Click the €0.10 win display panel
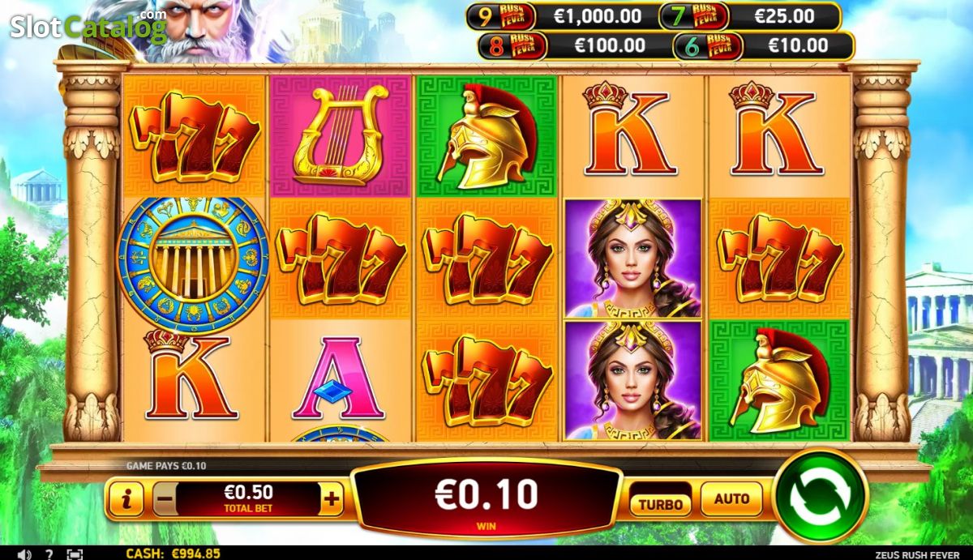 tap(486, 499)
